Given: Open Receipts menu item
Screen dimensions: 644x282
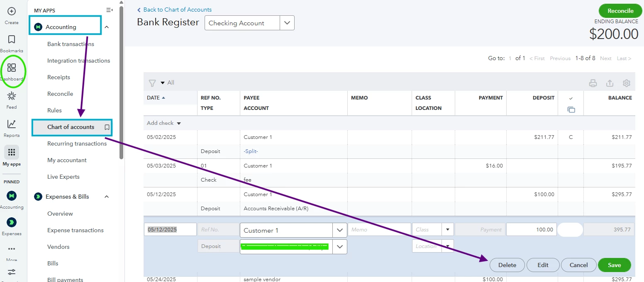Looking at the screenshot, I should [x=59, y=77].
